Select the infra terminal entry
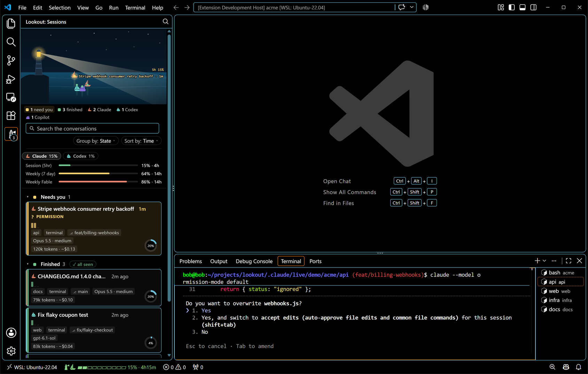Viewport: 588px width, 374px height. (560, 300)
